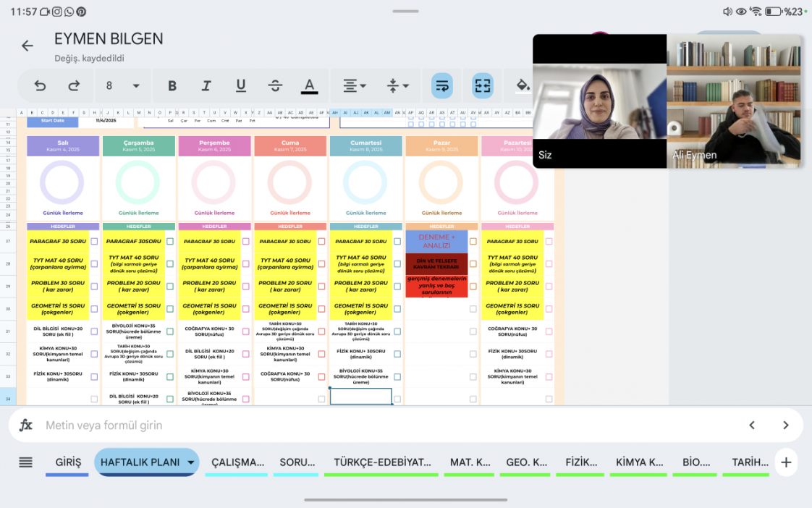Open the fill color bucket tool
Screen dimensions: 812x508
point(523,86)
